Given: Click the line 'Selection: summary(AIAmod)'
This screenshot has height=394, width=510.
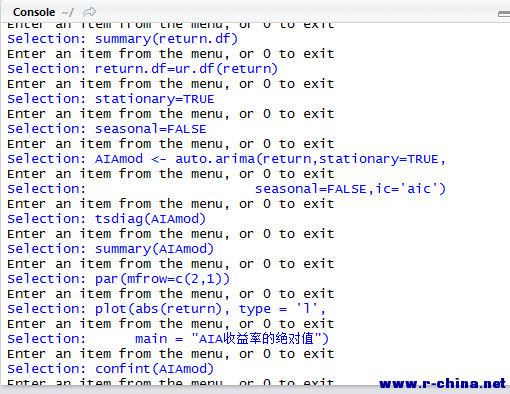Looking at the screenshot, I should 110,249.
